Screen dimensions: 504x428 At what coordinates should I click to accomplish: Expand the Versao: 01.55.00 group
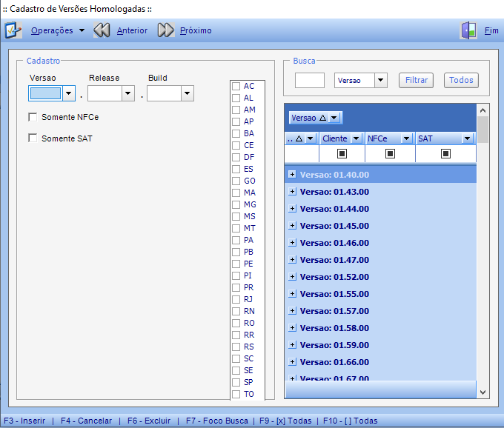(292, 293)
